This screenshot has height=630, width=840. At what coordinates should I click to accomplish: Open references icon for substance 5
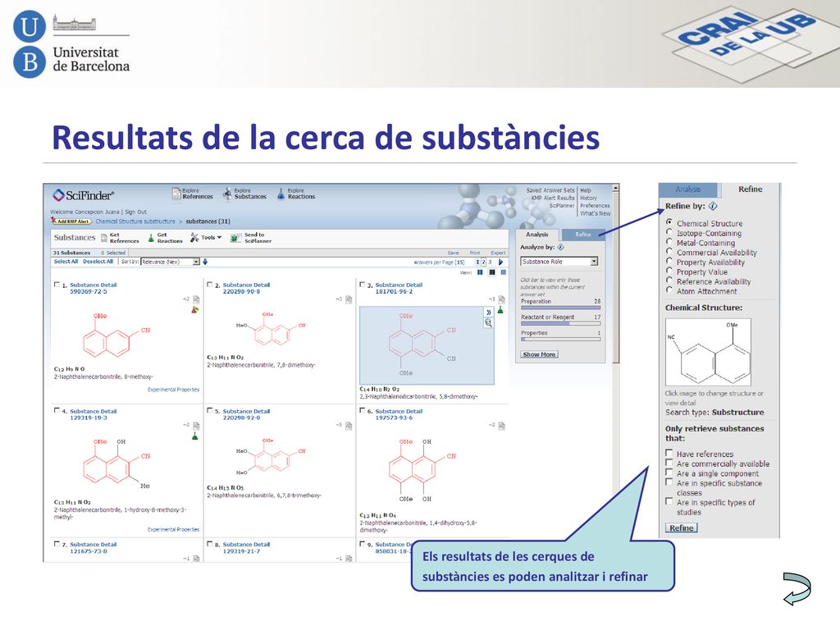click(349, 426)
